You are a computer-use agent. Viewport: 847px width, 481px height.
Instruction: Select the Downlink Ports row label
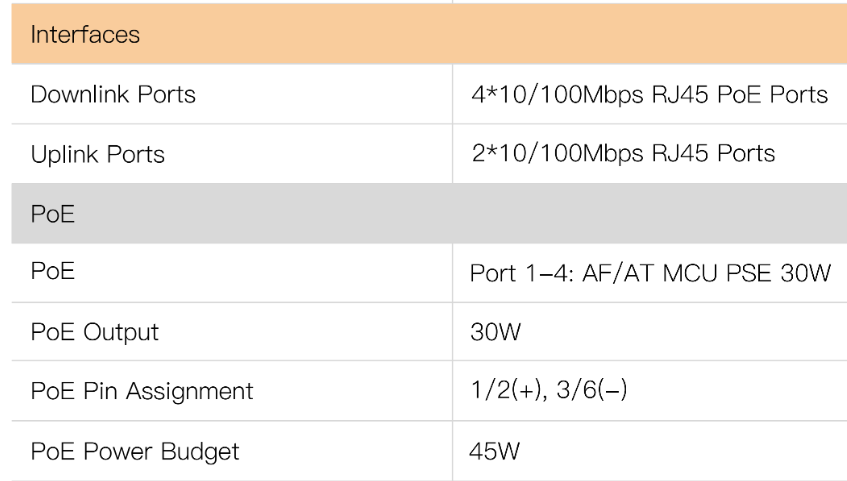pyautogui.click(x=113, y=95)
